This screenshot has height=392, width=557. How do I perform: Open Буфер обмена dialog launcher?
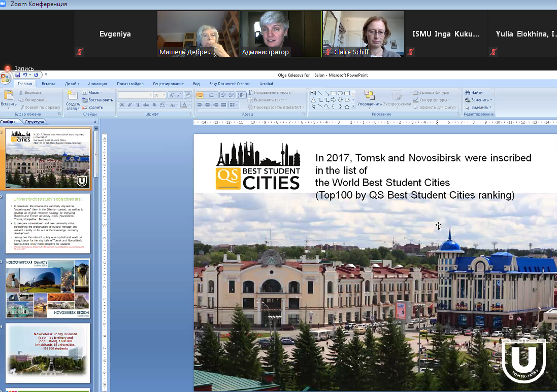[60, 114]
